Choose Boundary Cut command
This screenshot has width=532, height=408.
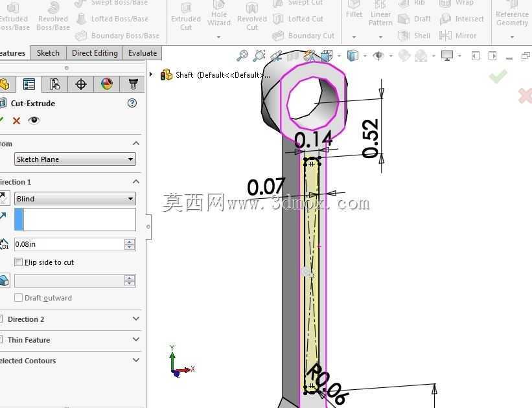[303, 36]
